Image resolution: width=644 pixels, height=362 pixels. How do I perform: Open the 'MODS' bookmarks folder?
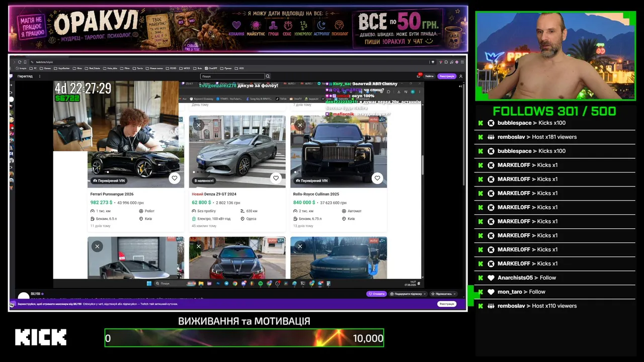point(185,68)
